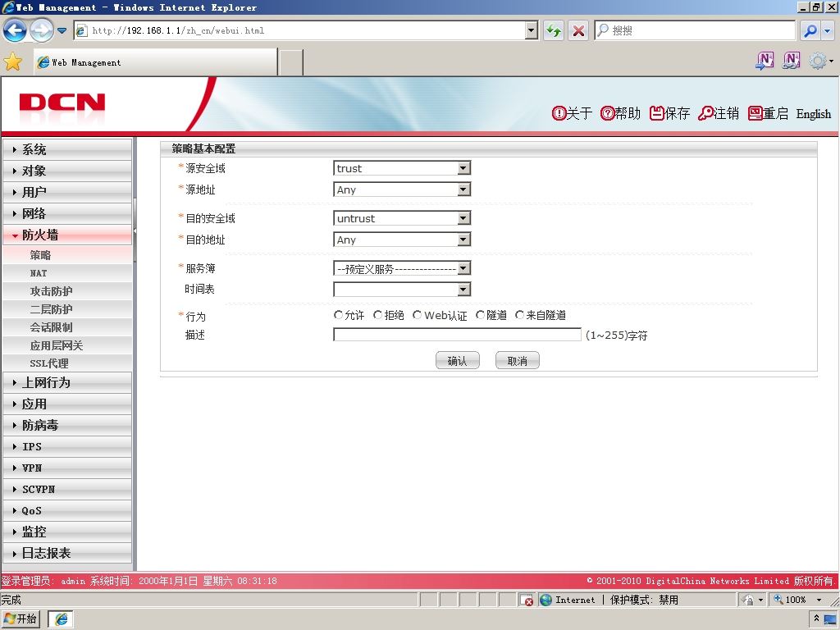Click the 注销 (Logout) icon
Viewport: 840px width, 630px height.
[x=705, y=113]
